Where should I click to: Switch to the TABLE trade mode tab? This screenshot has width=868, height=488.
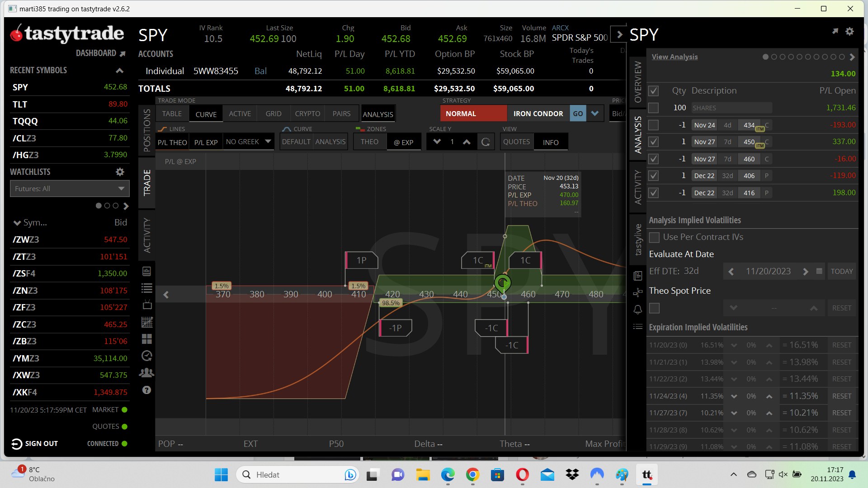coord(172,114)
